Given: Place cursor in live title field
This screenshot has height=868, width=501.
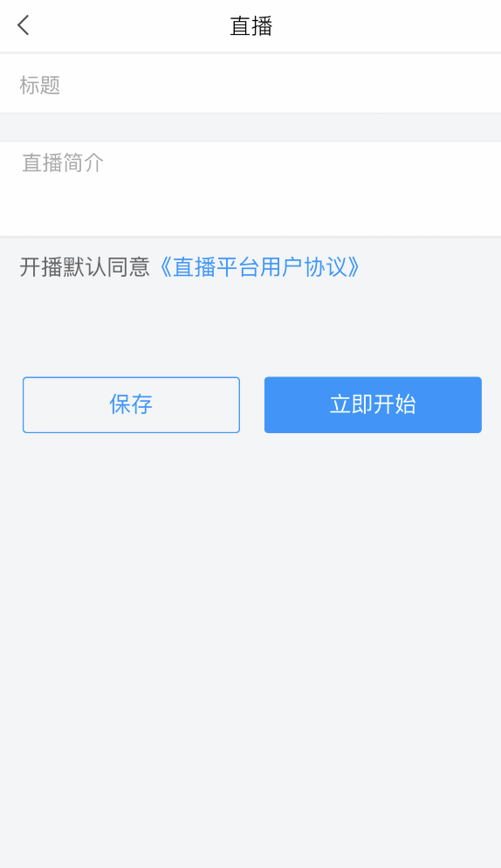Looking at the screenshot, I should coord(250,84).
